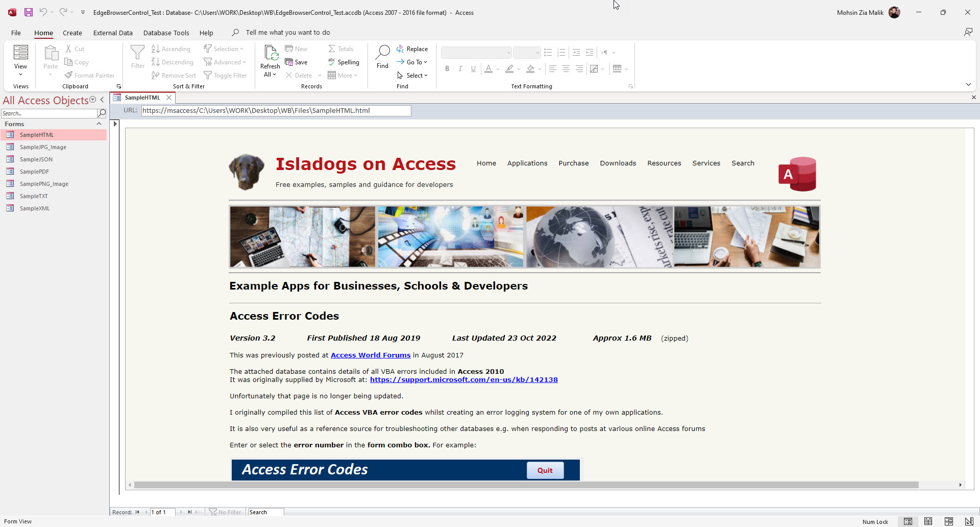Switch to Design View in the status bar
This screenshot has width=980, height=527.
969,521
